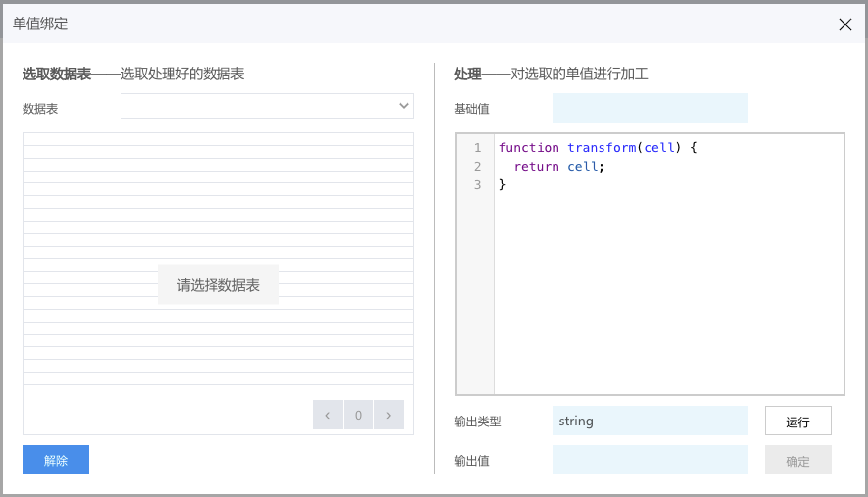The image size is (868, 497).
Task: Go to next page in table pagination
Action: (389, 415)
